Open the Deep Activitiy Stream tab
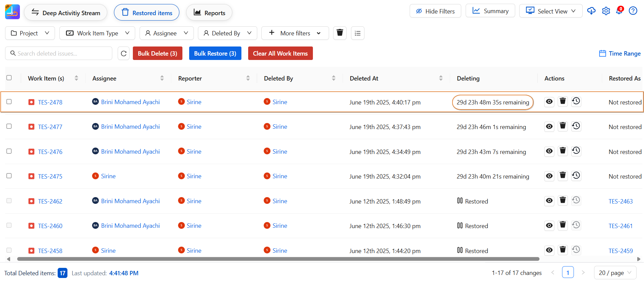The height and width of the screenshot is (281, 644). pyautogui.click(x=66, y=13)
